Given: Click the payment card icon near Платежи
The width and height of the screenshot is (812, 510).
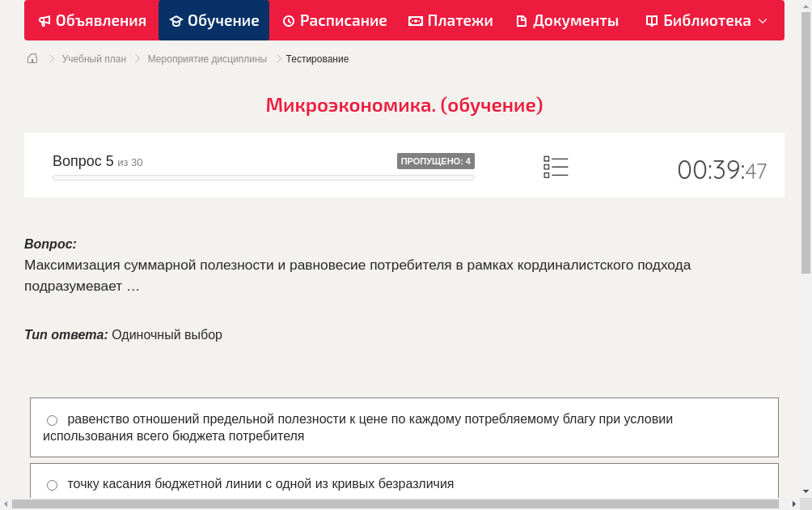Looking at the screenshot, I should click(x=416, y=20).
